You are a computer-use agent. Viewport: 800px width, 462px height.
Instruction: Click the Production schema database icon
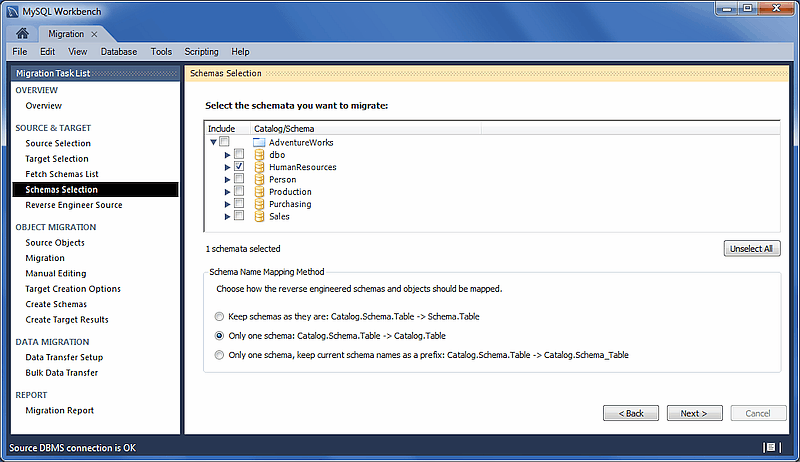tap(259, 192)
